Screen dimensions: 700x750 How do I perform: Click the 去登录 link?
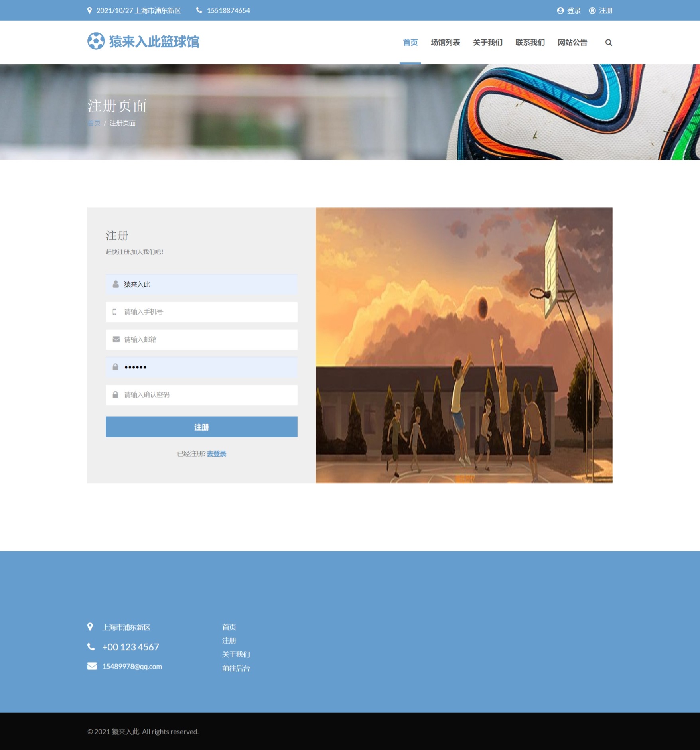point(216,454)
